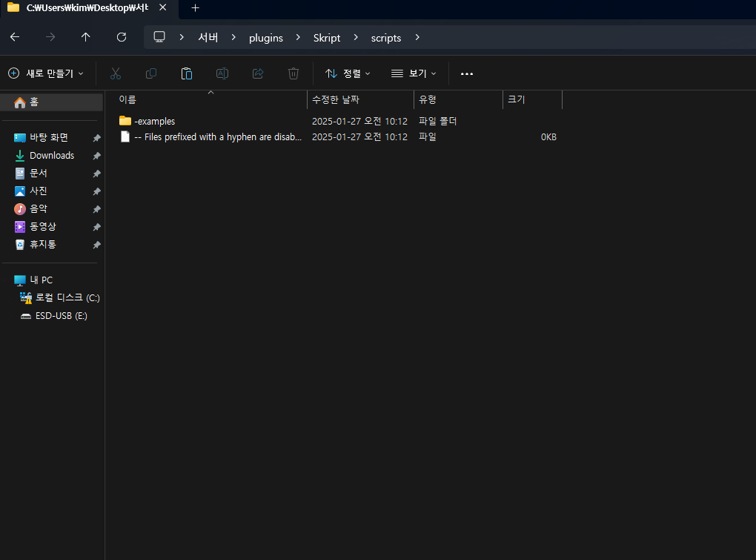Click the Copy icon in toolbar
756x560 pixels.
(151, 73)
